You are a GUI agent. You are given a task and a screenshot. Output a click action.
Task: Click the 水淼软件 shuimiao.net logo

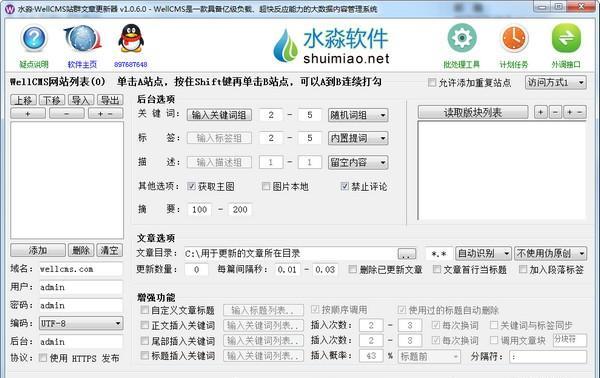(331, 46)
